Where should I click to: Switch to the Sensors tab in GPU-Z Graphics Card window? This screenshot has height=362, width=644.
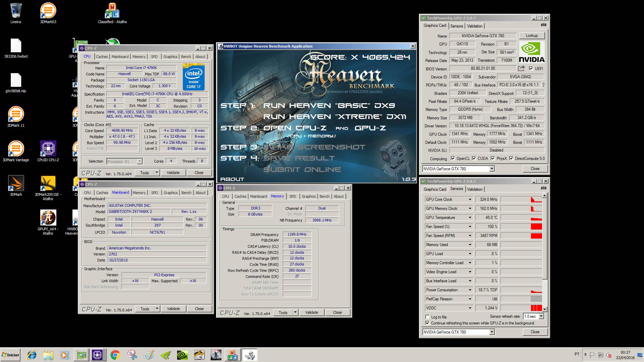coord(457,26)
